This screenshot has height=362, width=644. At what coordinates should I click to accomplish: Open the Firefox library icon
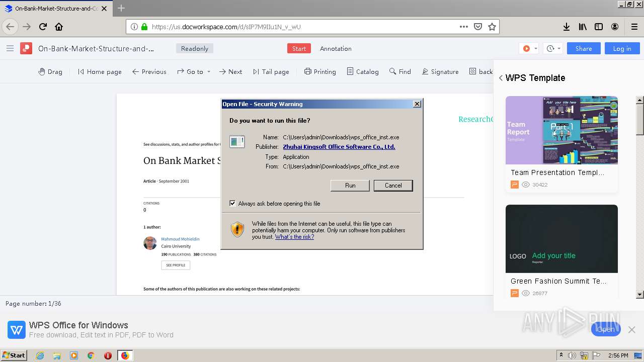click(x=583, y=27)
